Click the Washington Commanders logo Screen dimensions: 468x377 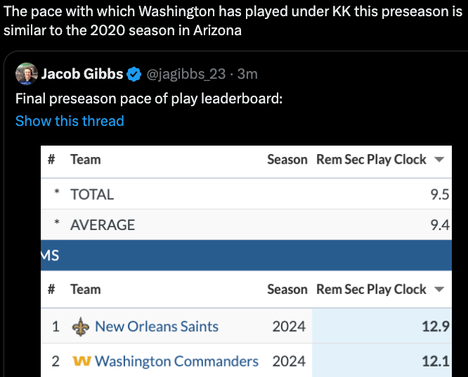tap(81, 361)
